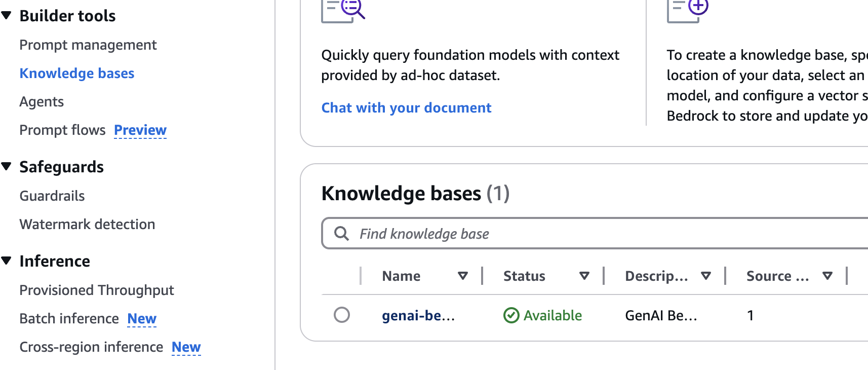Sort by the Source column arrow
Image resolution: width=868 pixels, height=370 pixels.
tap(827, 276)
